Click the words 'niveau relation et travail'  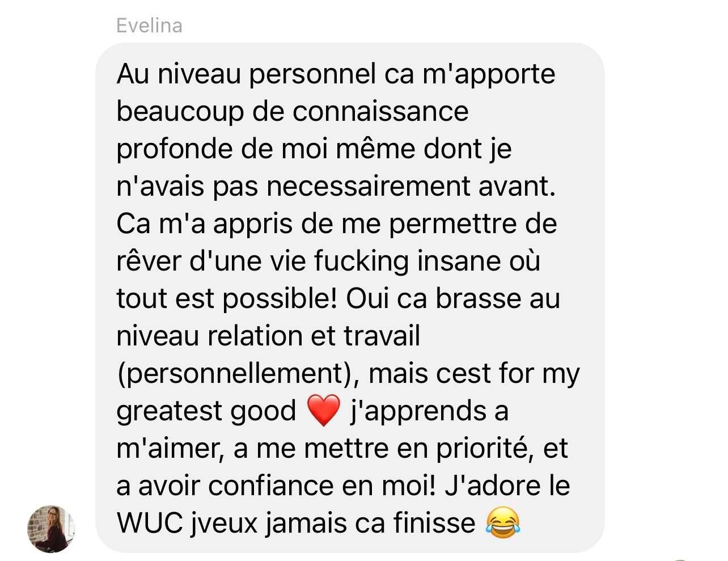click(x=268, y=336)
